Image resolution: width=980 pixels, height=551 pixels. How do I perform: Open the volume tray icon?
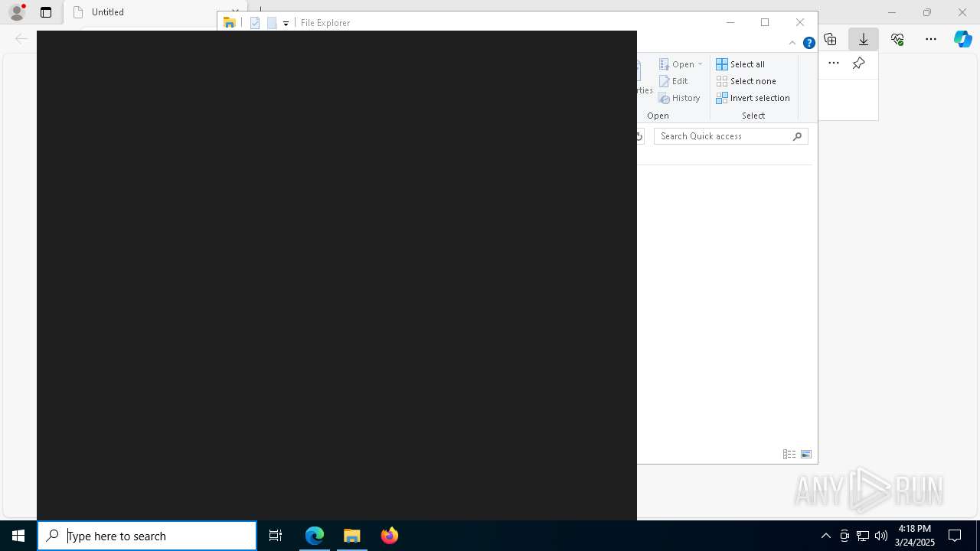pyautogui.click(x=881, y=536)
